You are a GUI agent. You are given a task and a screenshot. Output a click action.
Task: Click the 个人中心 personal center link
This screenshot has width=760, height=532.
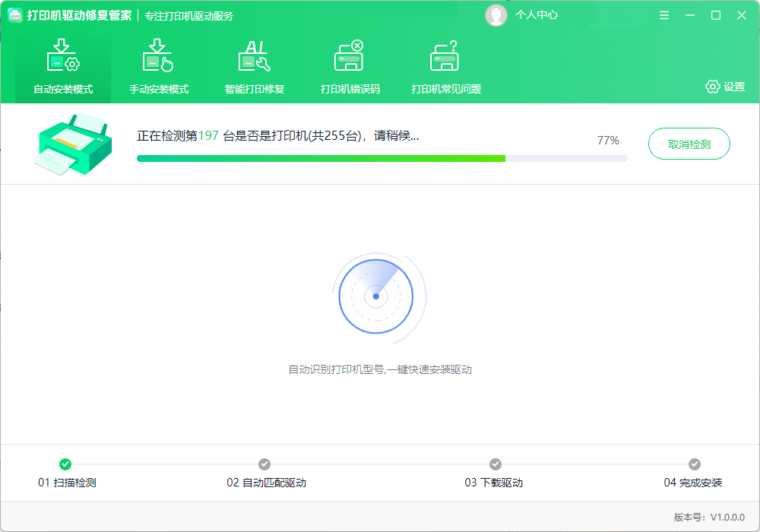click(535, 14)
